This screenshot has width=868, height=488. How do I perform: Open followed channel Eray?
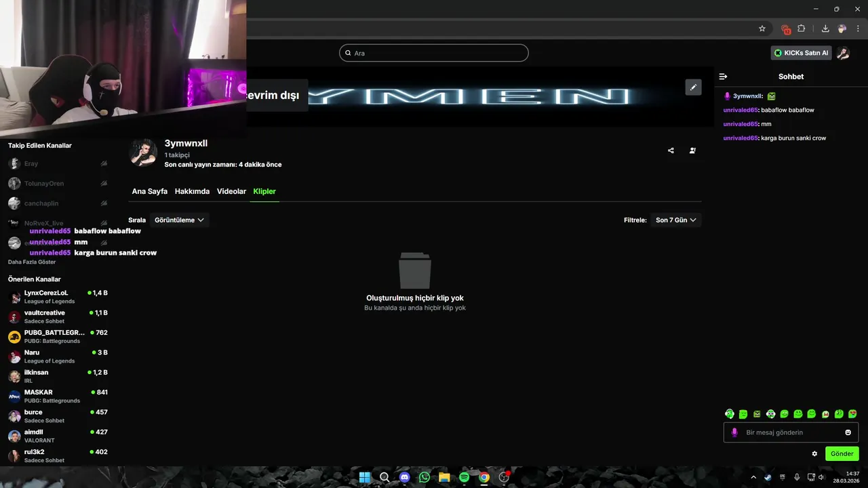coord(58,163)
